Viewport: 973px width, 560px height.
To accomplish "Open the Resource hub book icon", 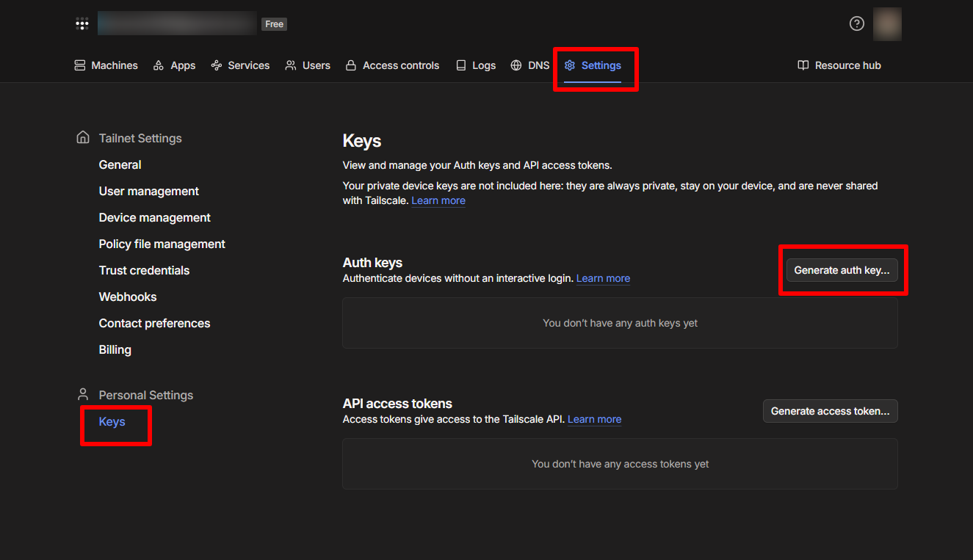I will tap(803, 65).
